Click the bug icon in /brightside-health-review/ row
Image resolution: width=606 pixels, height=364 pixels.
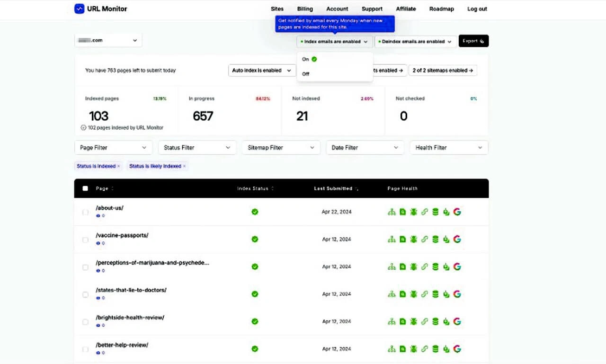tap(413, 322)
